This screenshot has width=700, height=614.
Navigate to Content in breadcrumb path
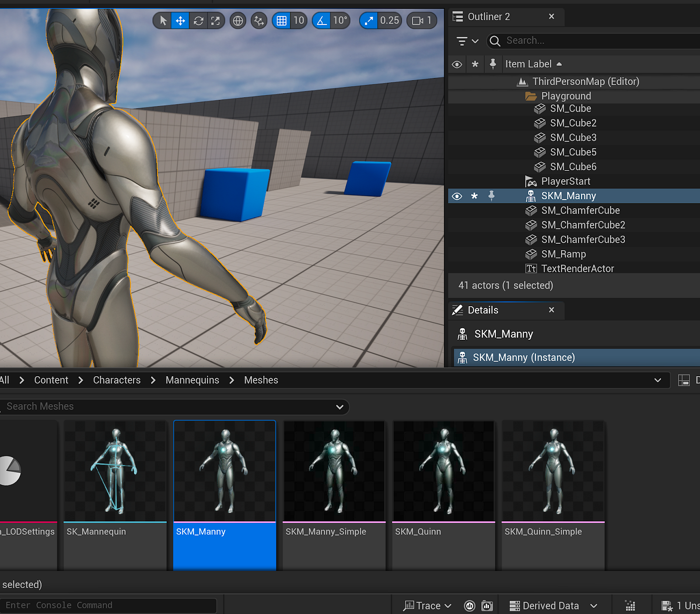click(51, 380)
